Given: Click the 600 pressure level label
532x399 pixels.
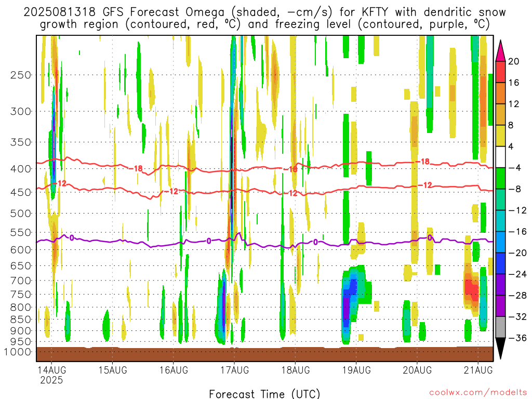Looking at the screenshot, I should [x=21, y=250].
